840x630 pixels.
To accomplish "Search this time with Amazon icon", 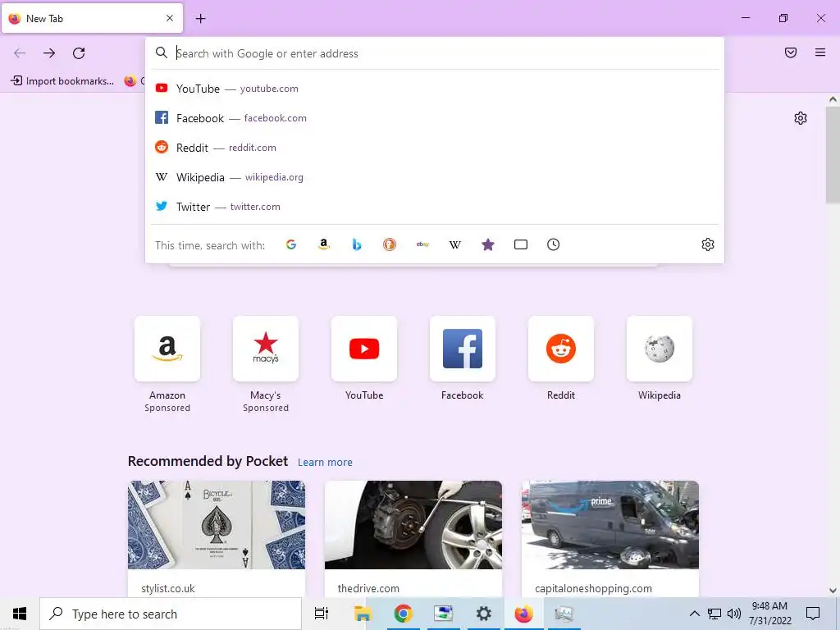I will 323,244.
